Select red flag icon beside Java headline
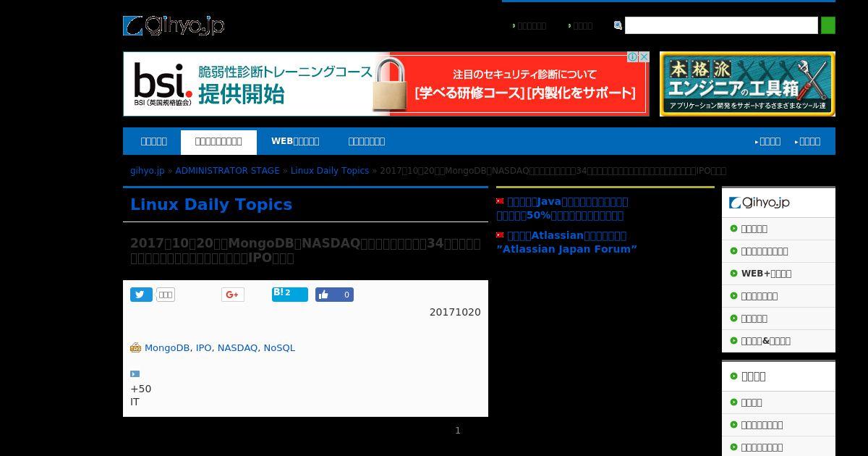 tap(500, 201)
